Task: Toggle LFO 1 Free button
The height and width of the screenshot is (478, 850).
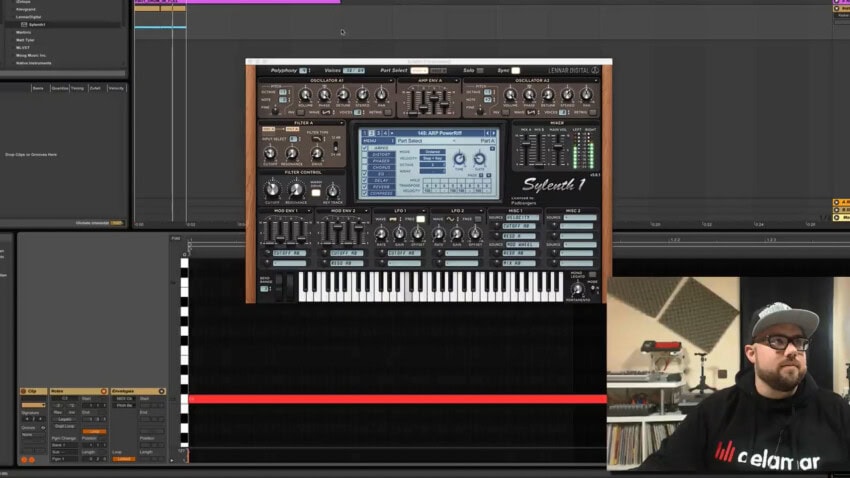Action: point(420,219)
